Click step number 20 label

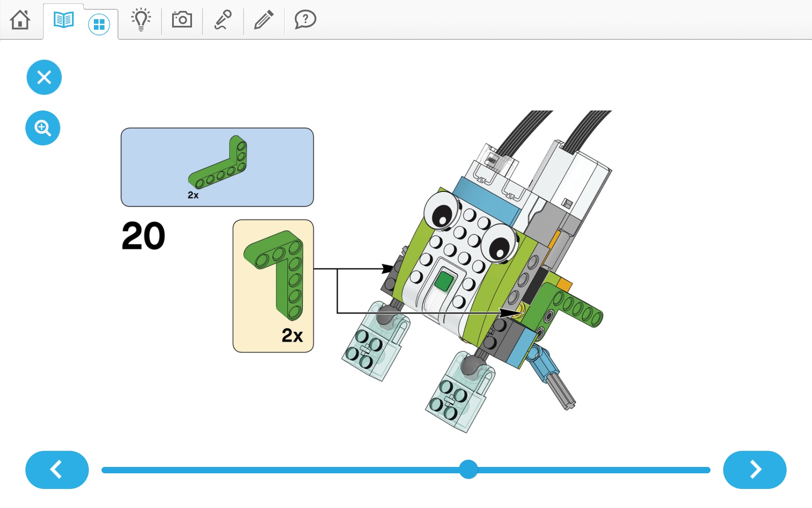143,236
